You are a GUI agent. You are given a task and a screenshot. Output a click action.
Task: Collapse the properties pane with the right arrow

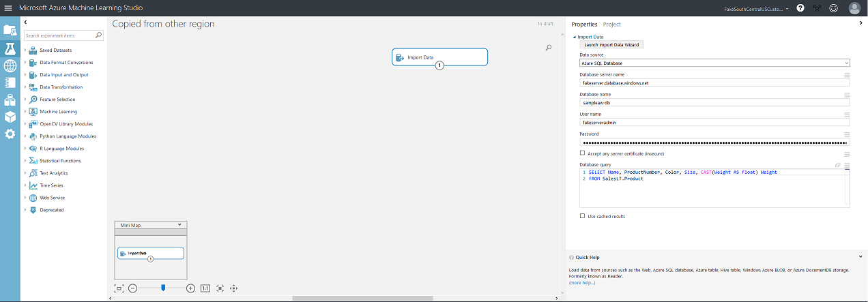(861, 23)
